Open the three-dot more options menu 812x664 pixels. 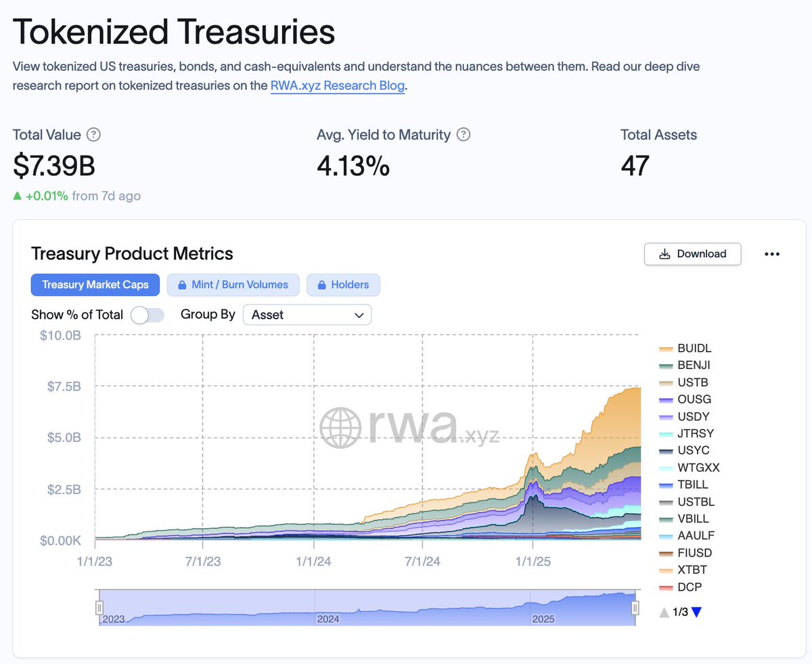coord(772,254)
